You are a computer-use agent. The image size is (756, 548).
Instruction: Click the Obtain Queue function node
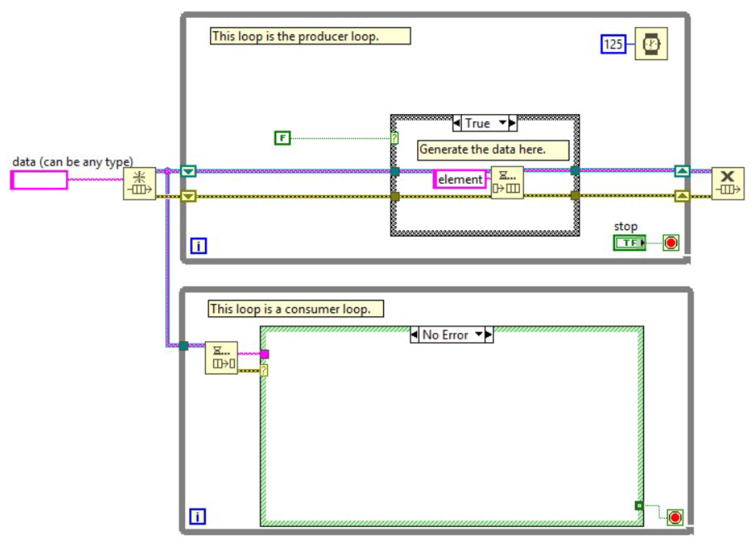(x=139, y=183)
